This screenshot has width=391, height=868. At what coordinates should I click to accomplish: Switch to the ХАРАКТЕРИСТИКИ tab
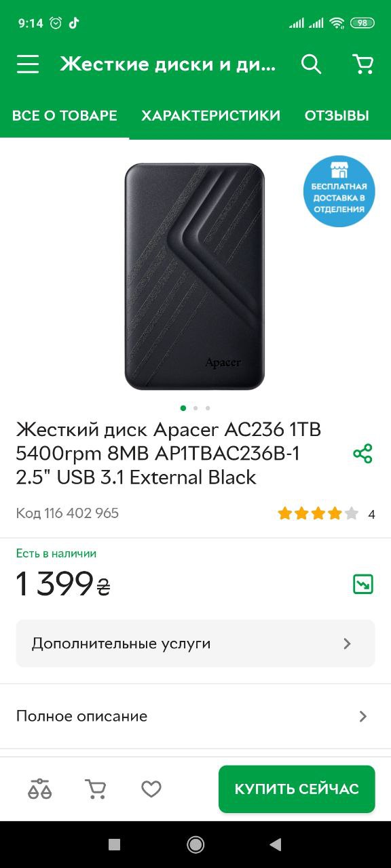[x=210, y=115]
